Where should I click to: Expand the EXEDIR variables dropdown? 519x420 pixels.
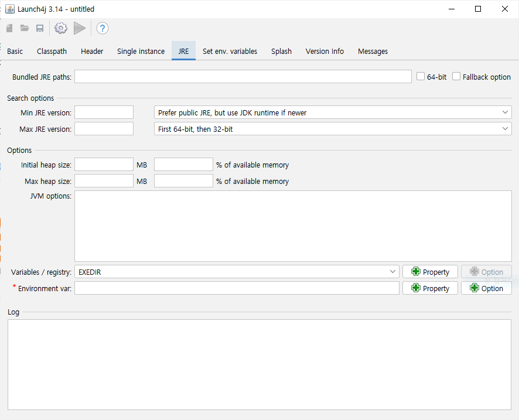click(237, 272)
